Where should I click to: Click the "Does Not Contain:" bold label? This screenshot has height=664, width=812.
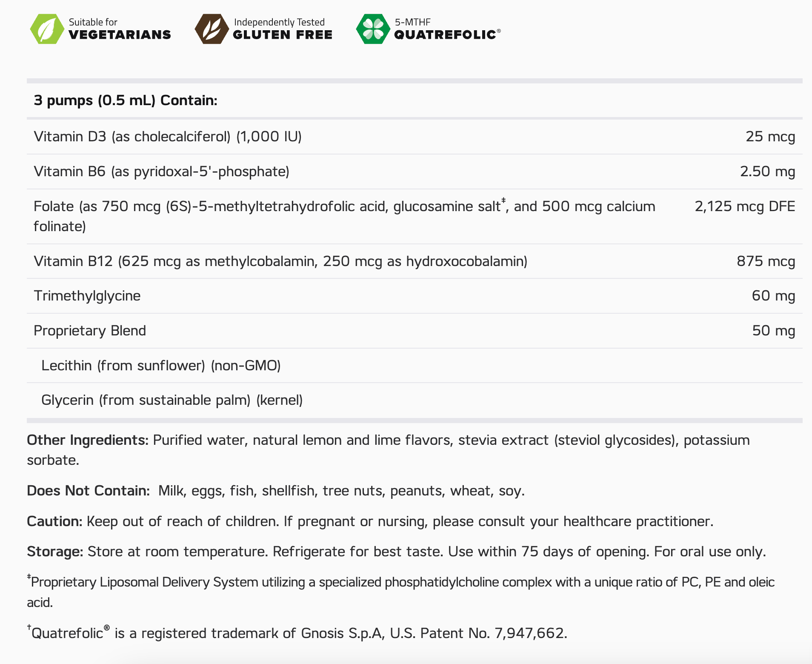pos(88,491)
